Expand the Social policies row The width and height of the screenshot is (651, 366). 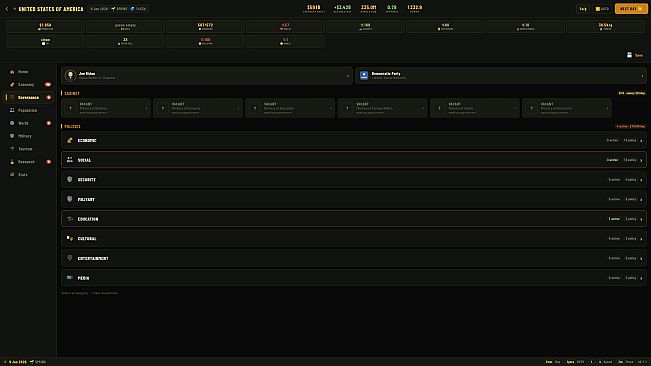point(354,160)
